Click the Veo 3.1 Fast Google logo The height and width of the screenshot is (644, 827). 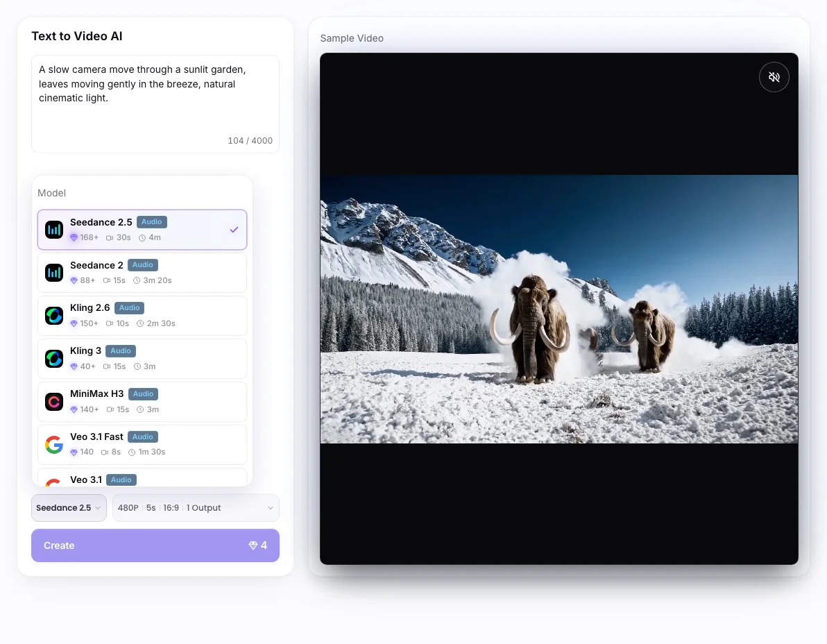click(54, 445)
